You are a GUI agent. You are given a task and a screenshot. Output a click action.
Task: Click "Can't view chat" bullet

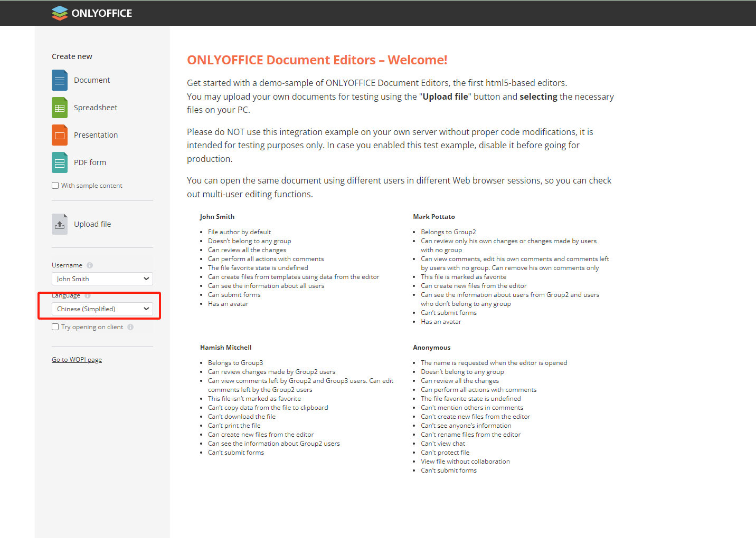443,444
